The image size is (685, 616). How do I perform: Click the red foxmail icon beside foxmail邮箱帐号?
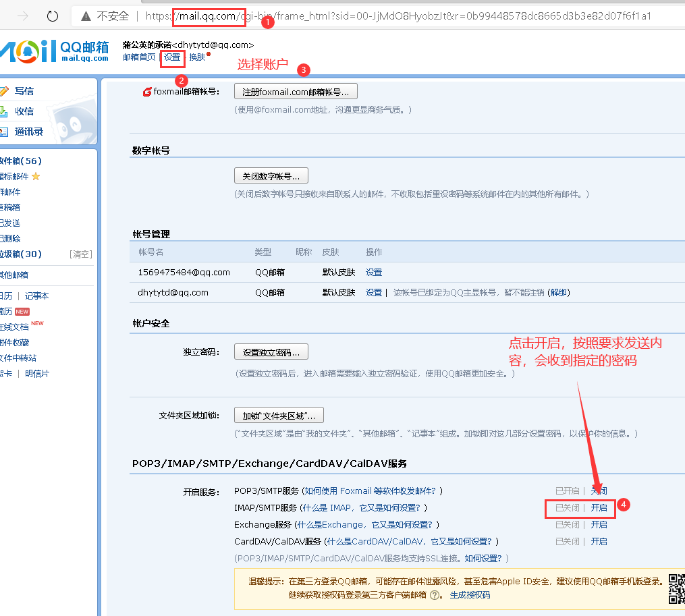click(147, 92)
